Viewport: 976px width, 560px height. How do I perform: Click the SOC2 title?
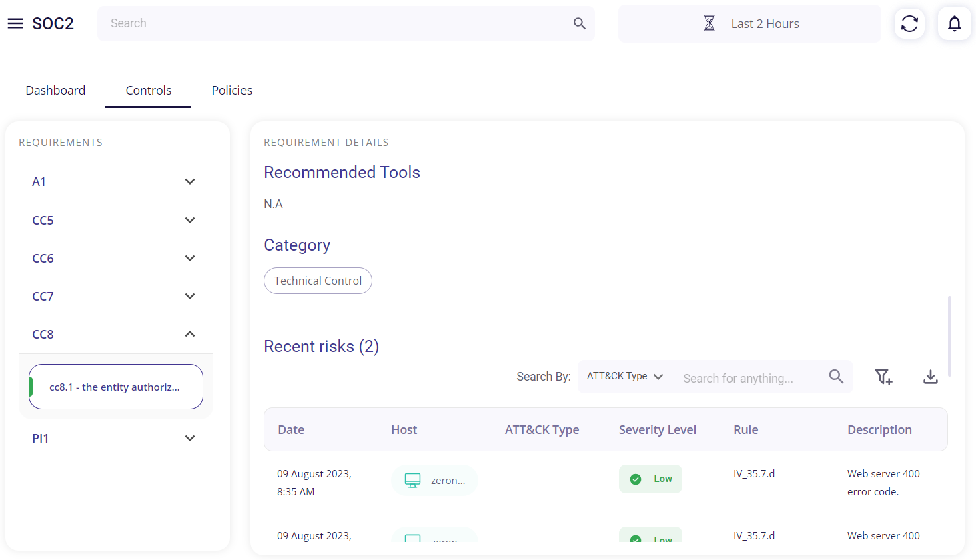[53, 23]
